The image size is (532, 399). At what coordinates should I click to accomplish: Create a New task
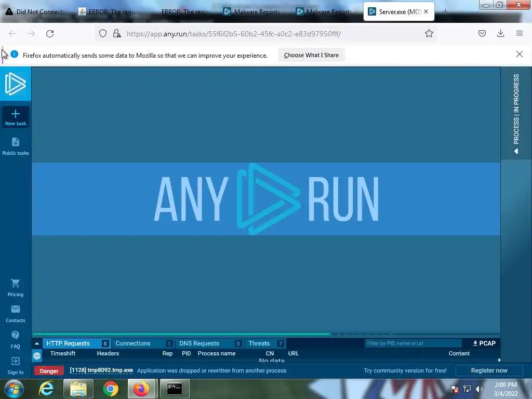pyautogui.click(x=15, y=117)
